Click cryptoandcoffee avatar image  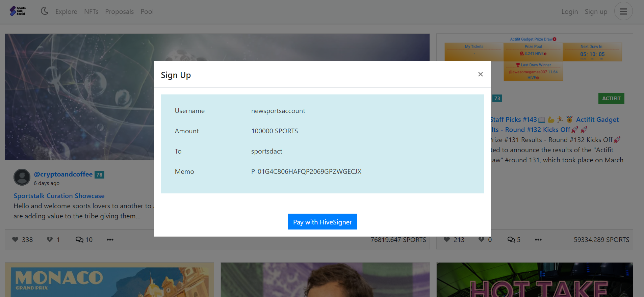22,177
